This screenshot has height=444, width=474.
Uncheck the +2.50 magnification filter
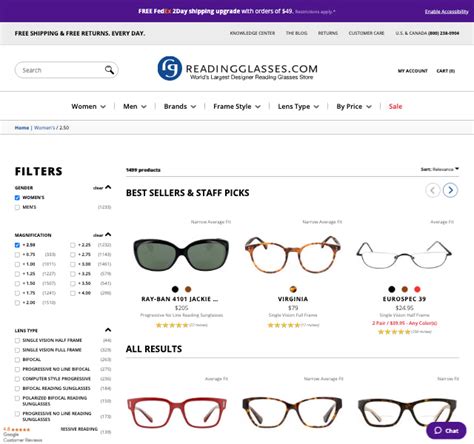[17, 245]
